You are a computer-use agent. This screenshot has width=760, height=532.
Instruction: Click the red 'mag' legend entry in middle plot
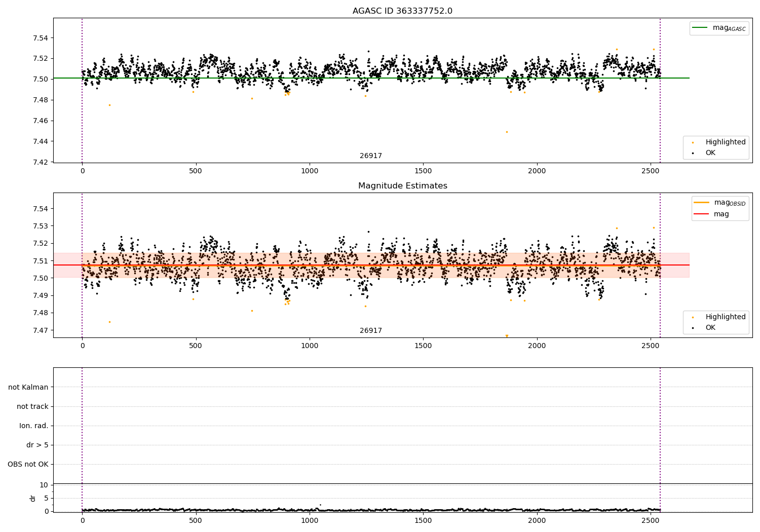pos(711,214)
